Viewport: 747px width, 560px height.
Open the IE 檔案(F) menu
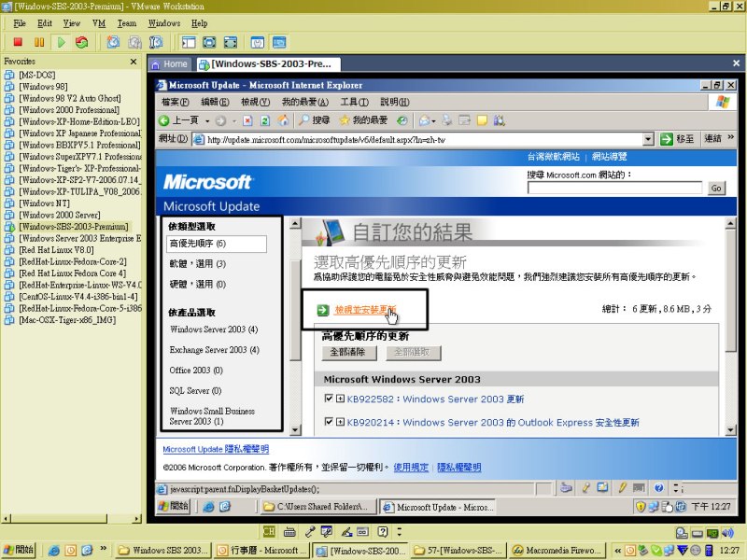(x=176, y=102)
